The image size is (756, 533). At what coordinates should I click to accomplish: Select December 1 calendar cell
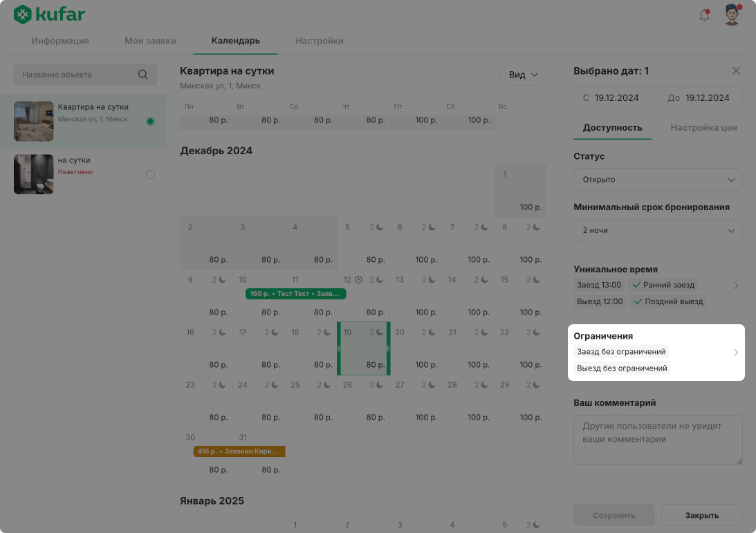coord(520,191)
